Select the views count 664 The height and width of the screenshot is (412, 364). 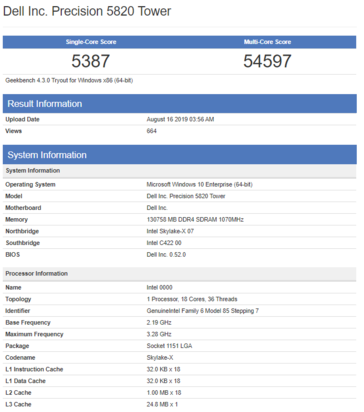tap(152, 131)
